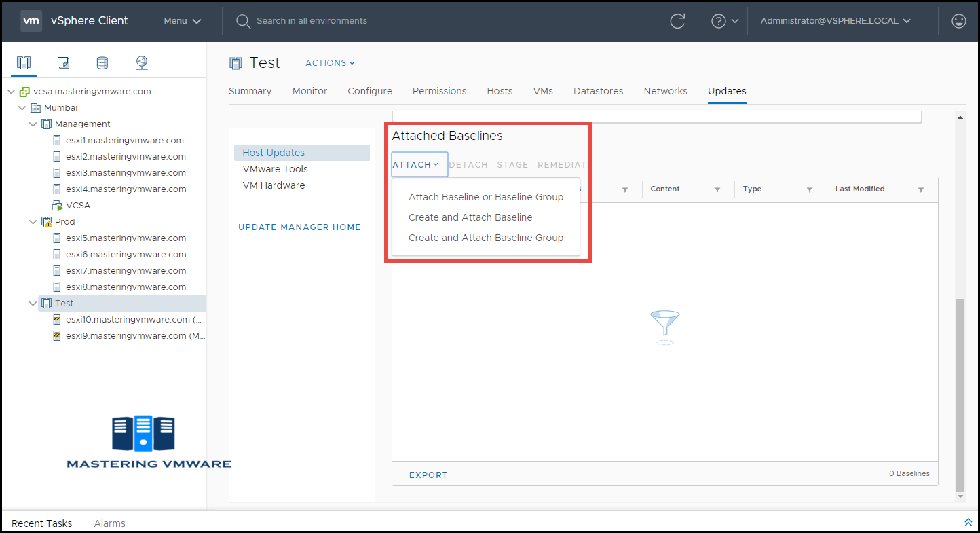The image size is (980, 533).
Task: Select host esxi1.masteringvmware.com
Action: pos(125,141)
